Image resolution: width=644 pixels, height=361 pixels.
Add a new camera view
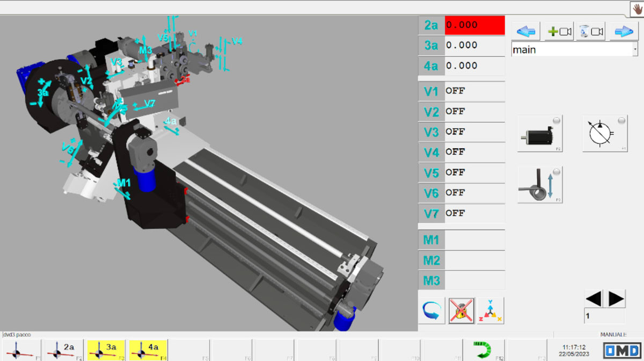tap(559, 32)
